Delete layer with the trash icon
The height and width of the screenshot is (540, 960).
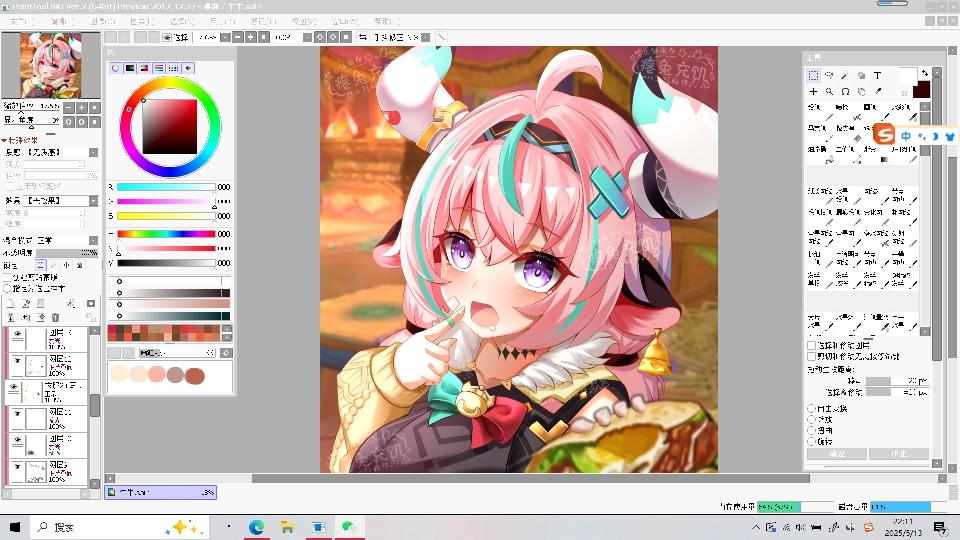(x=55, y=317)
